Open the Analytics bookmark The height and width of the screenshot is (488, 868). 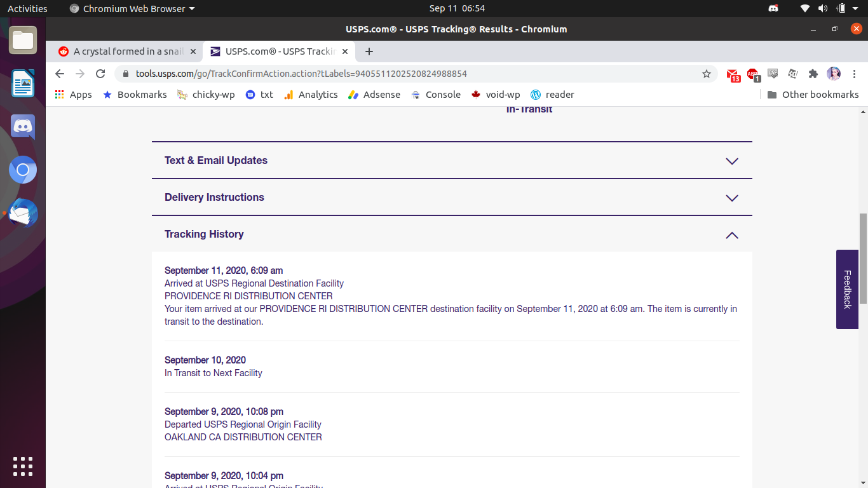311,95
